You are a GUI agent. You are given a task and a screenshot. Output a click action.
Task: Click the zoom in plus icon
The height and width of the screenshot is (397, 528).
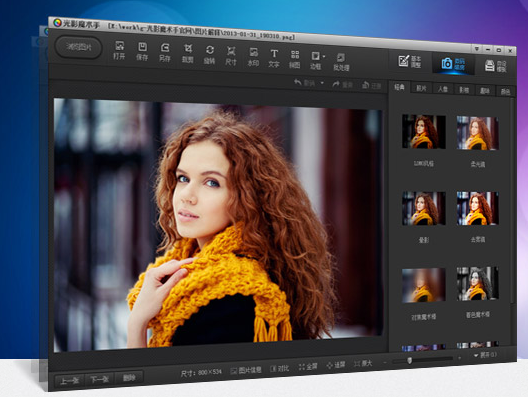460,358
